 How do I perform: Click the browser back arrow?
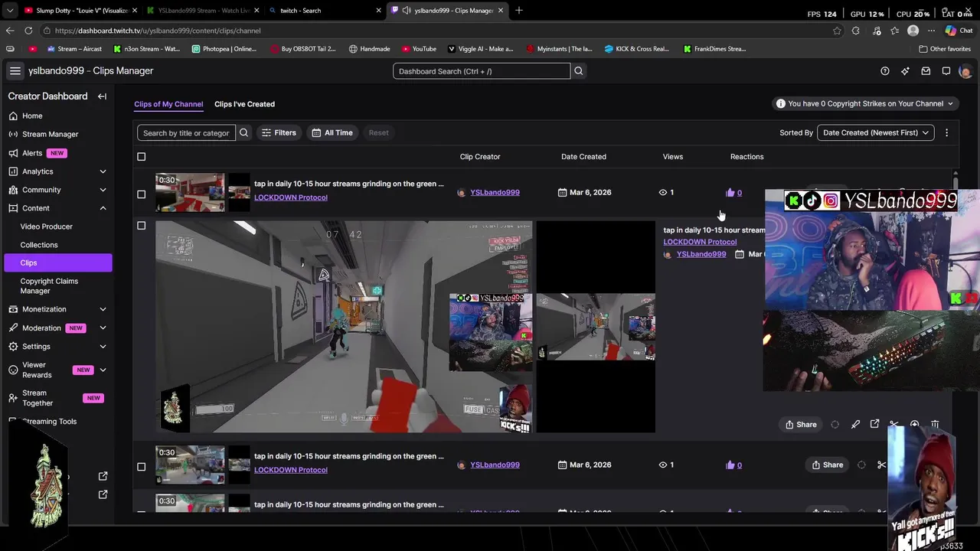click(10, 31)
